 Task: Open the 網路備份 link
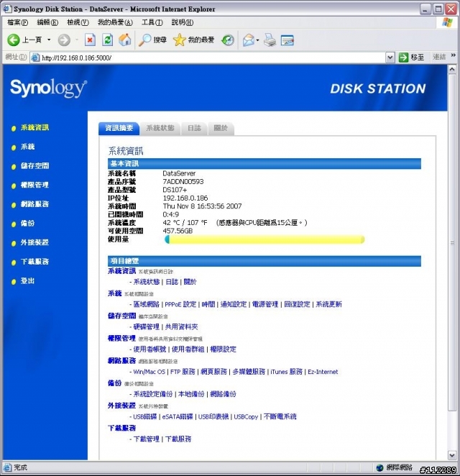(223, 394)
